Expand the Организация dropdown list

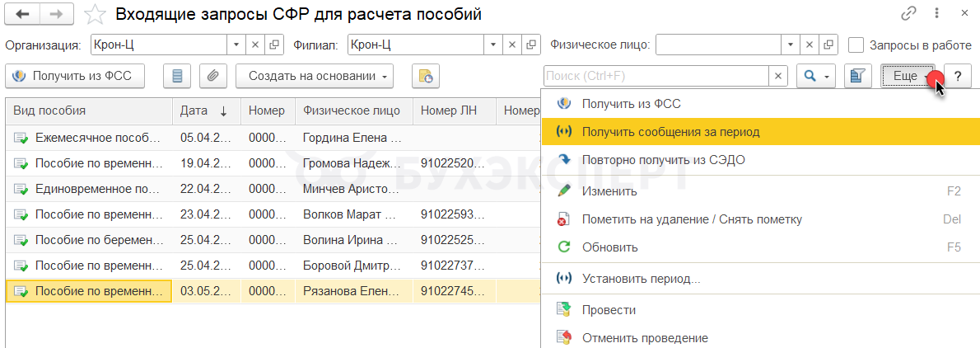[236, 45]
